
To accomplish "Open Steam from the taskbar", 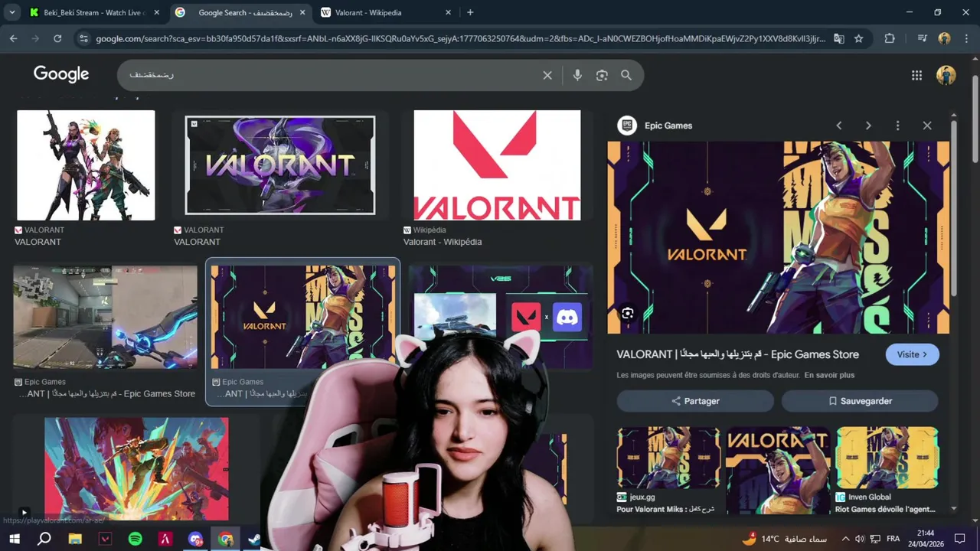I will tap(255, 539).
